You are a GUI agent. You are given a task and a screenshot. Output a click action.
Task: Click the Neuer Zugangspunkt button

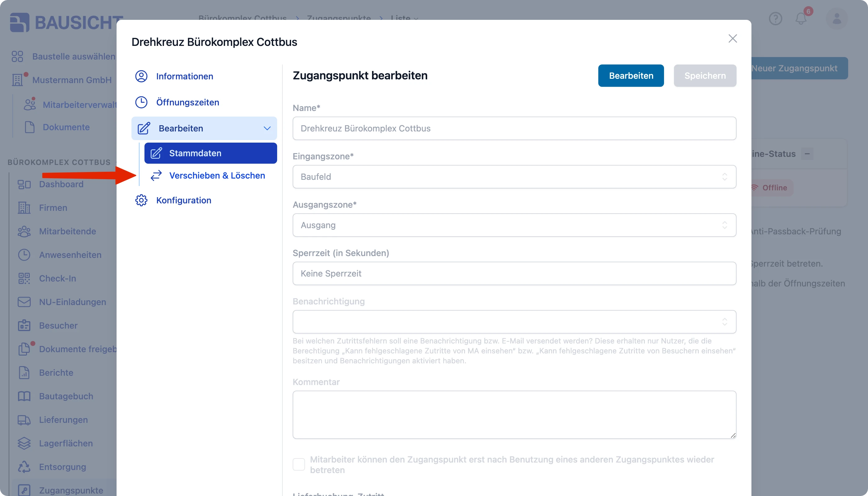tap(799, 68)
